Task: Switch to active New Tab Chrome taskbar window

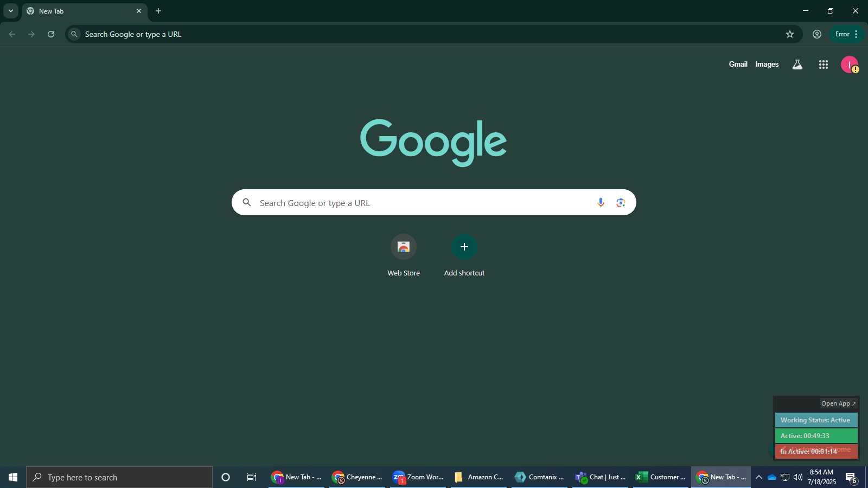Action: click(721, 477)
